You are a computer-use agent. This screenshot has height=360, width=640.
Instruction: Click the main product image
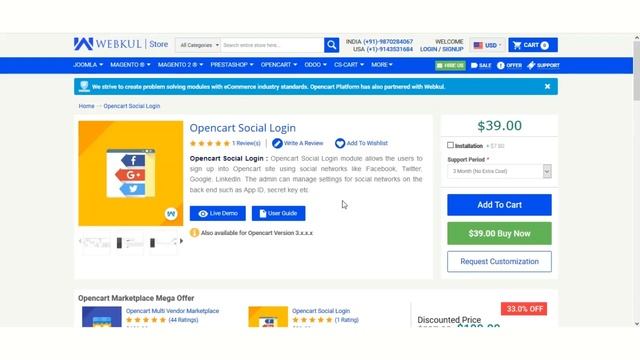pyautogui.click(x=131, y=173)
